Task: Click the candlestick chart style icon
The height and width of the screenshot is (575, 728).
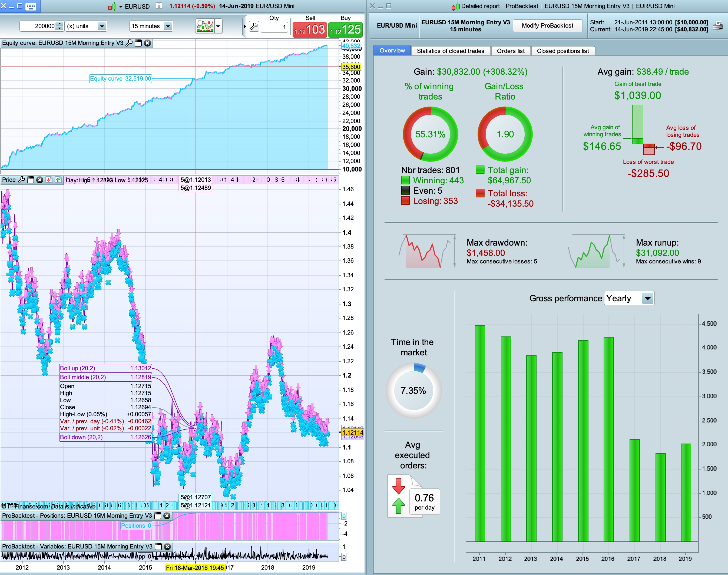Action: coord(112,6)
